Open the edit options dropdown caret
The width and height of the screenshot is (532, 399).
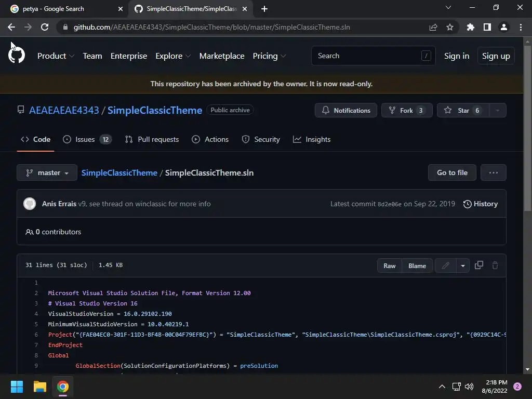(x=463, y=265)
